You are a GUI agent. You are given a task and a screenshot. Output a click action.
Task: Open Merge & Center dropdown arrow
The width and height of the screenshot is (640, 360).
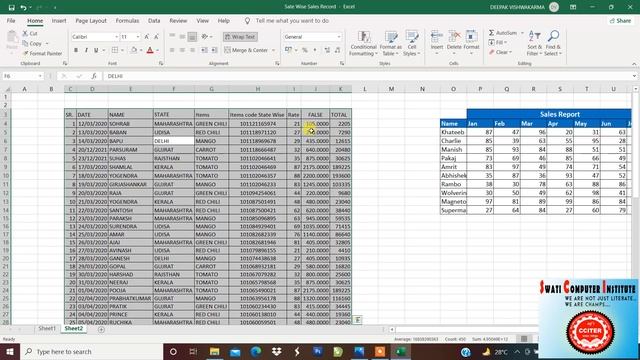coord(273,50)
